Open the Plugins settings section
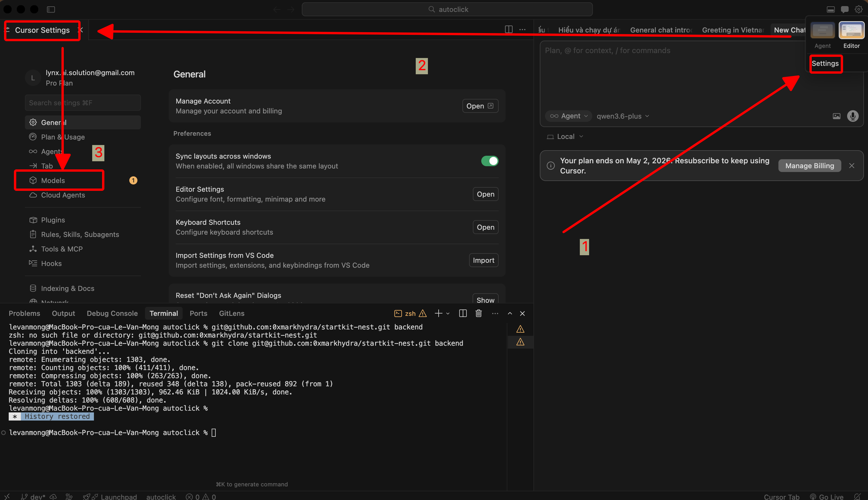 click(x=83, y=220)
